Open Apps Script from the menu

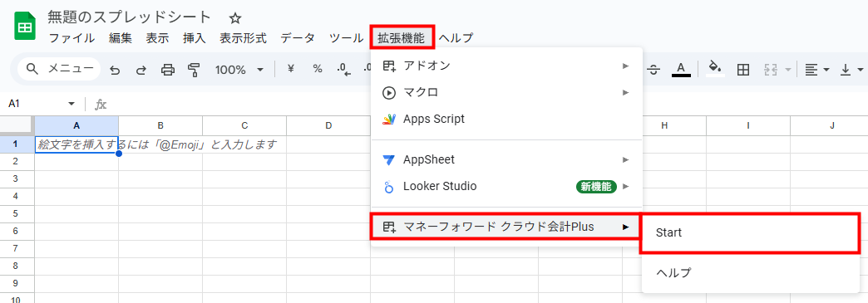coord(506,119)
